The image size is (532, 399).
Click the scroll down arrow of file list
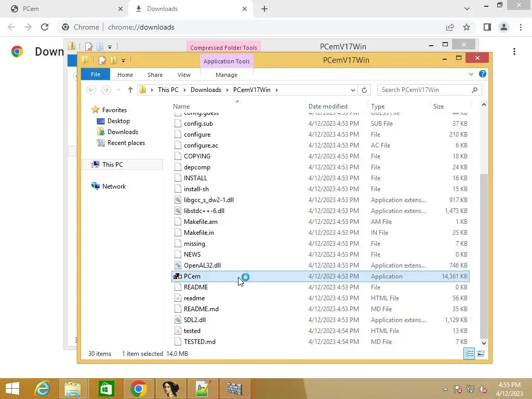(x=484, y=343)
